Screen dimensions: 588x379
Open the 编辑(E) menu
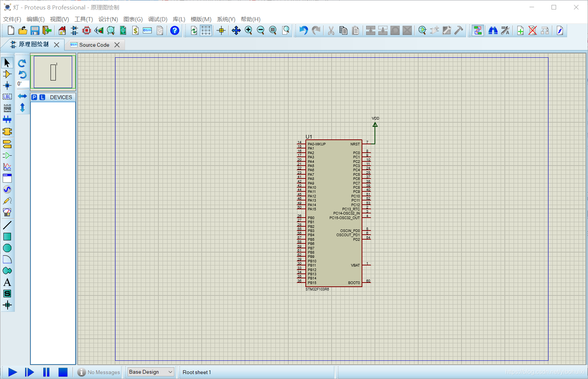(x=35, y=19)
